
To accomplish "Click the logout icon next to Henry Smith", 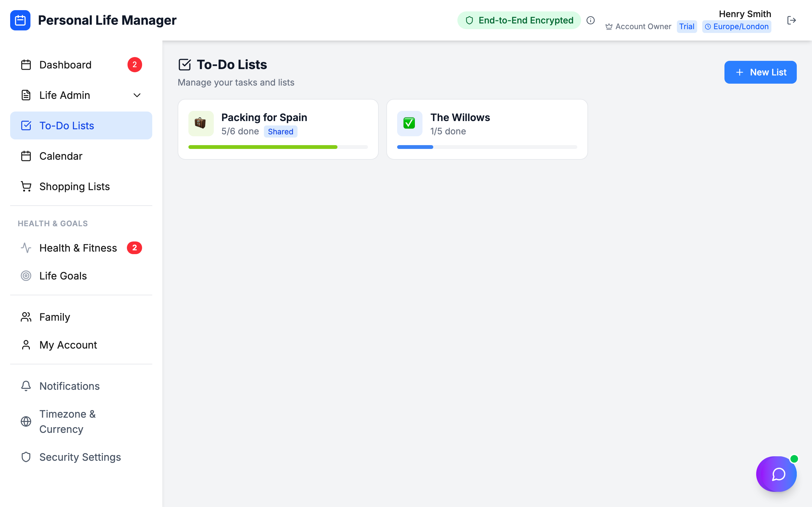I will (792, 20).
